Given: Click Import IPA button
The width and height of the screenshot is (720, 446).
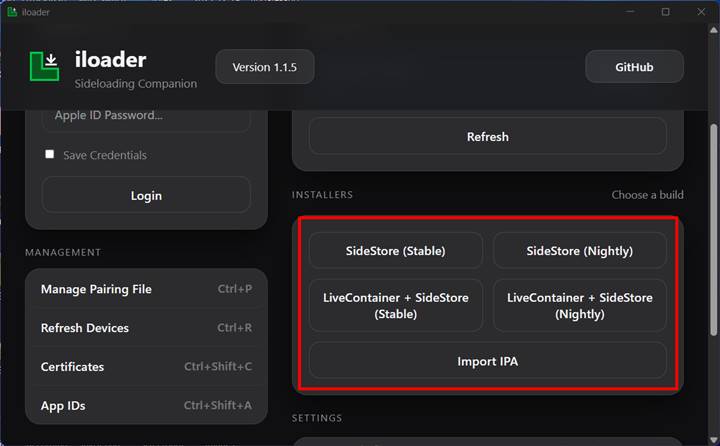Looking at the screenshot, I should pos(488,361).
